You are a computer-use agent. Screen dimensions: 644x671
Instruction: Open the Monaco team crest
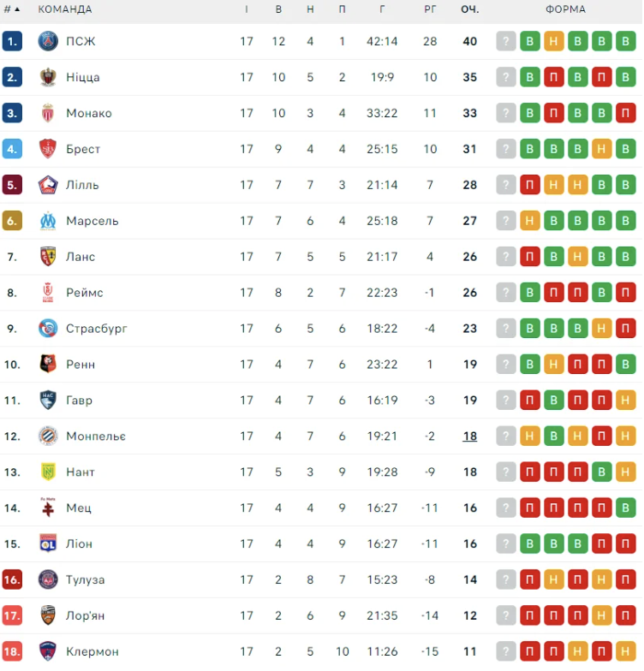[x=48, y=113]
